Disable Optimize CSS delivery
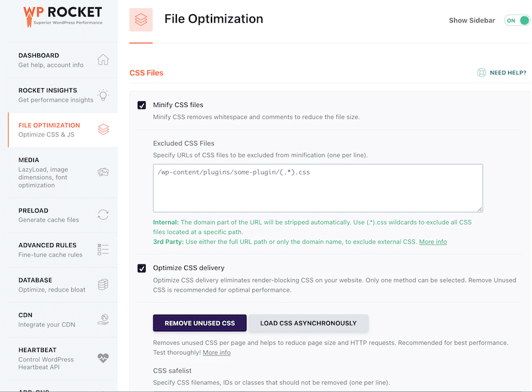The width and height of the screenshot is (532, 392). click(142, 268)
